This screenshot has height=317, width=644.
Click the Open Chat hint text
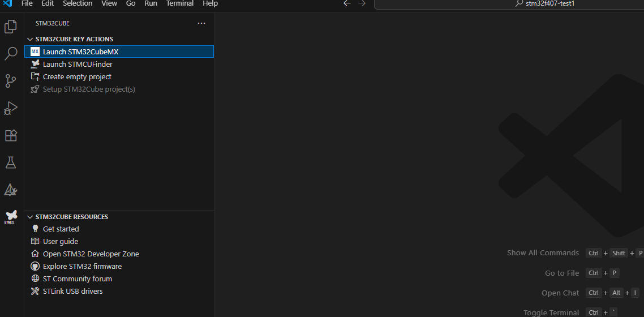(x=560, y=293)
